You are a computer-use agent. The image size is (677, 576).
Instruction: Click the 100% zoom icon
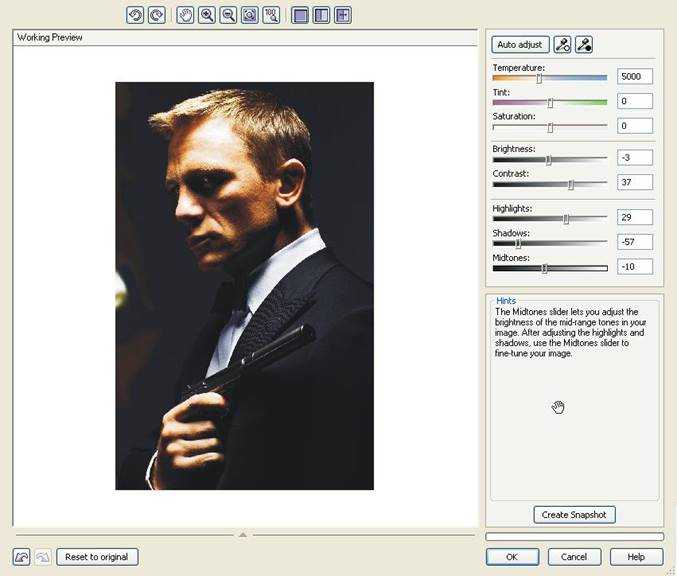pos(270,16)
